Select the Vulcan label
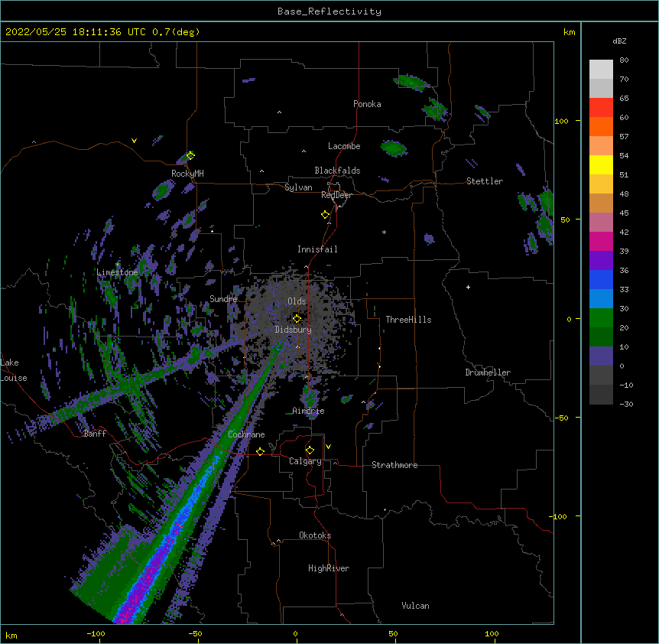The image size is (659, 644). 415,606
